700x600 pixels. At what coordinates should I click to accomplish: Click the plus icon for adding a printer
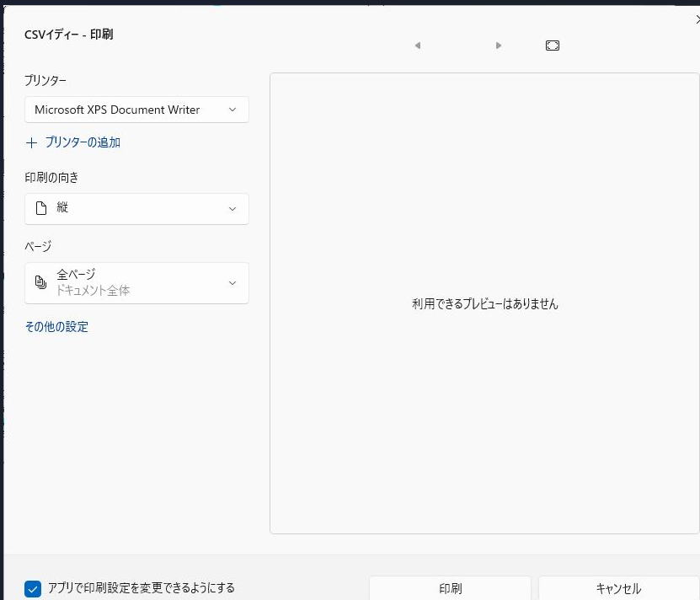(31, 143)
